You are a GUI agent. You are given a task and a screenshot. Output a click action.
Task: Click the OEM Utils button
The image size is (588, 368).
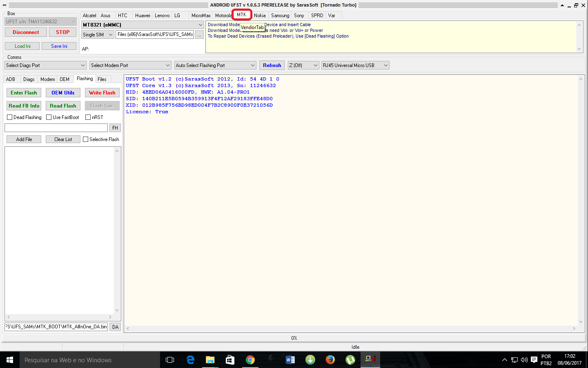point(63,93)
